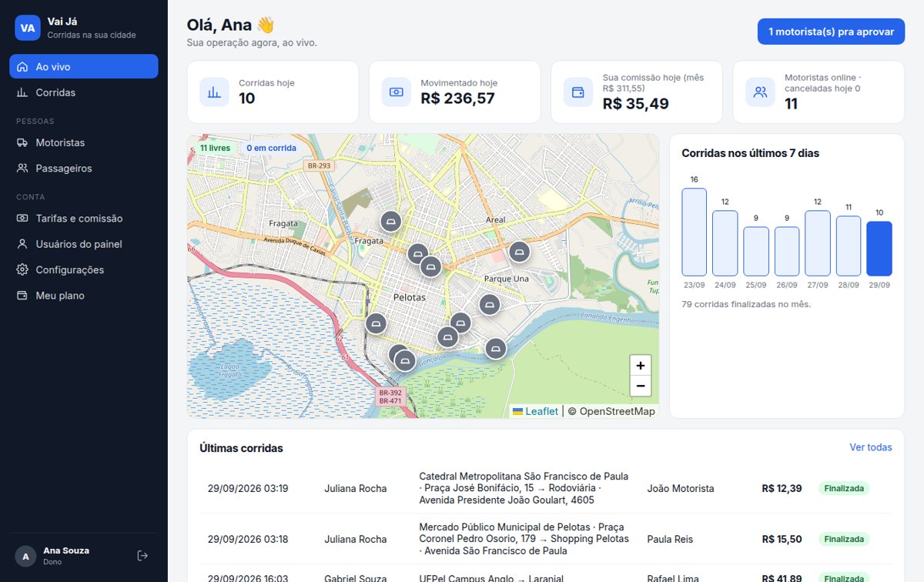
Task: Go to Corridas in sidebar
Action: (x=84, y=92)
